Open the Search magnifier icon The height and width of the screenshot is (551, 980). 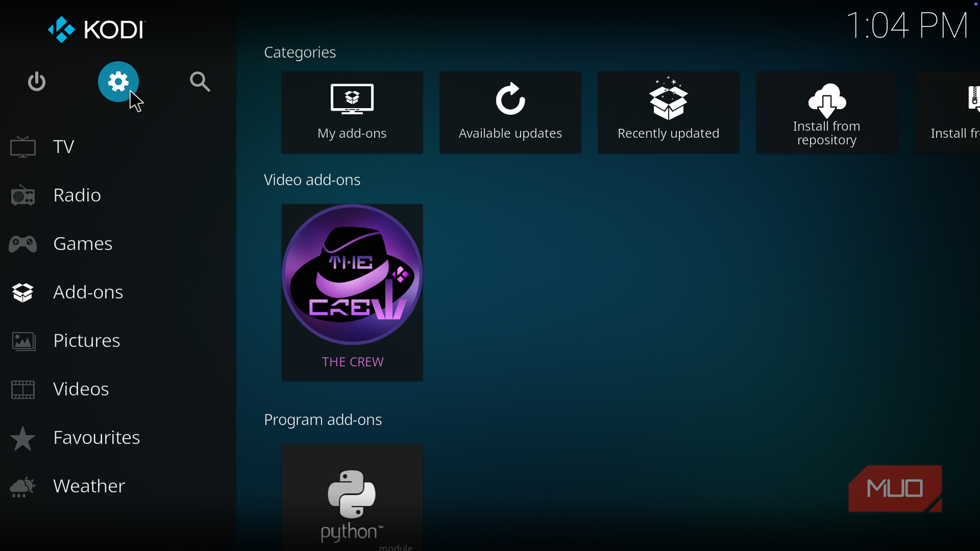tap(200, 82)
